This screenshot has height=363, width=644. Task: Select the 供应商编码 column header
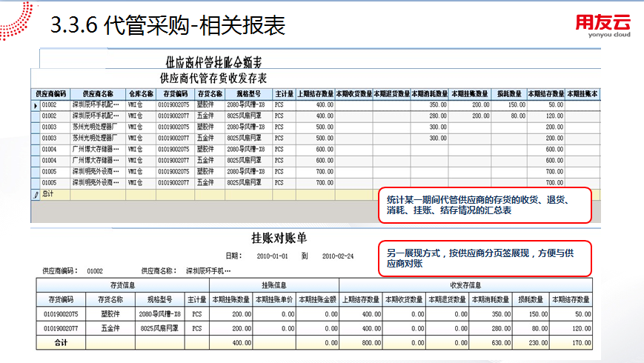(x=51, y=94)
